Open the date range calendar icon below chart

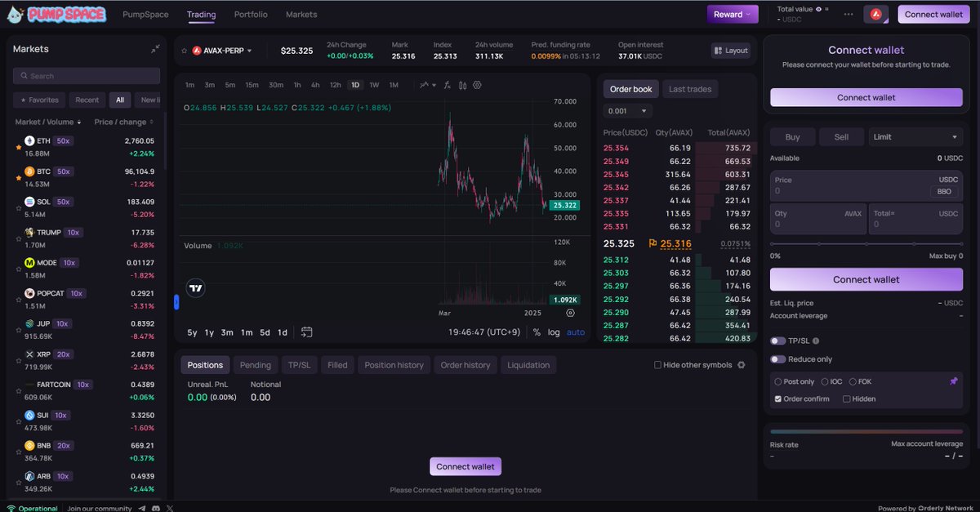[x=306, y=332]
